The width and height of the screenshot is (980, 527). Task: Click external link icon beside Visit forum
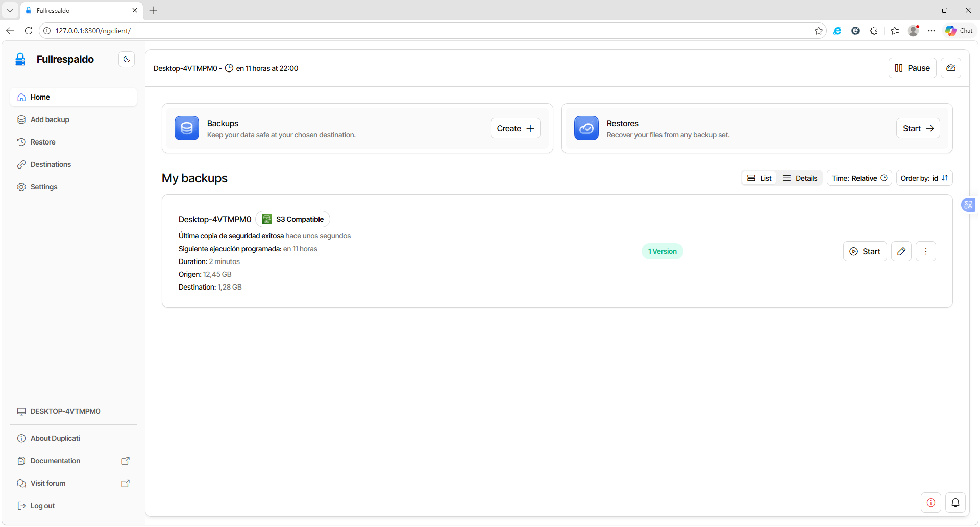[x=126, y=483]
